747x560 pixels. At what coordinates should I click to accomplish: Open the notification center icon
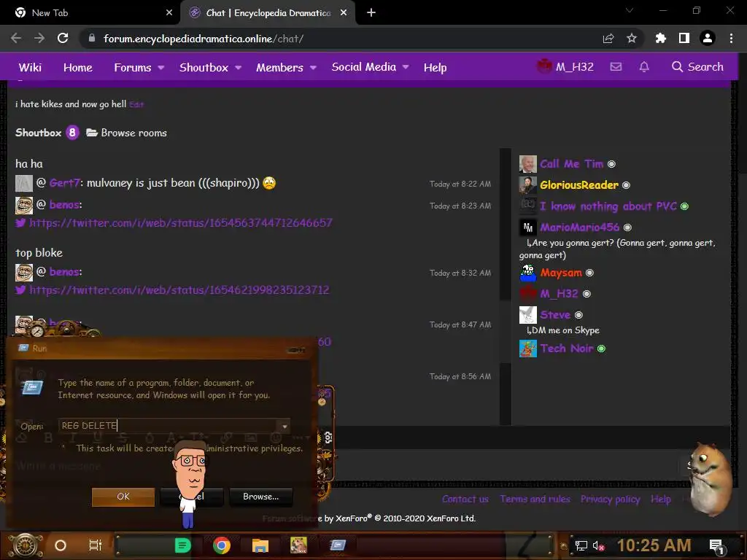click(717, 547)
